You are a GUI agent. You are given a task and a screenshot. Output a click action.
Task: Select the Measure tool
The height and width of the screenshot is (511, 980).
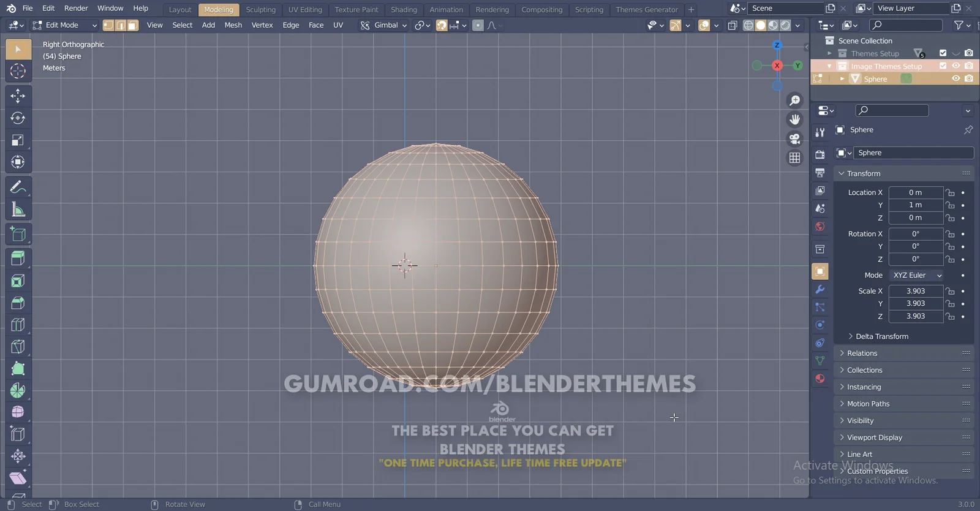pos(18,210)
